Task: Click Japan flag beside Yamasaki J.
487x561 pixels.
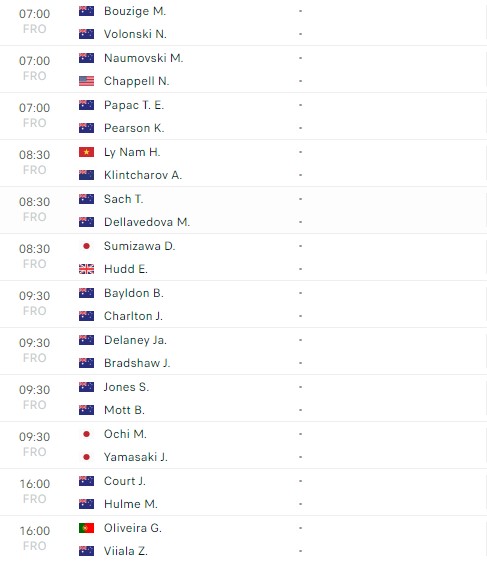Action: (x=86, y=457)
